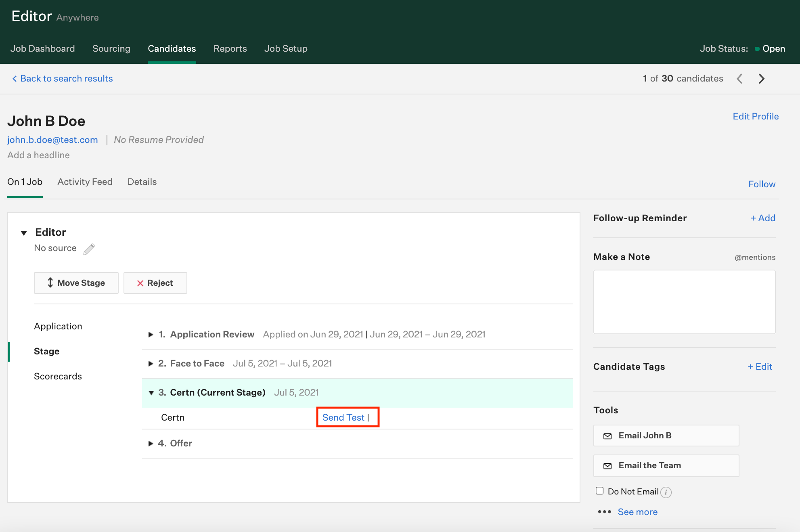Click the Email the Team button
Image resolution: width=800 pixels, height=532 pixels.
(x=666, y=465)
